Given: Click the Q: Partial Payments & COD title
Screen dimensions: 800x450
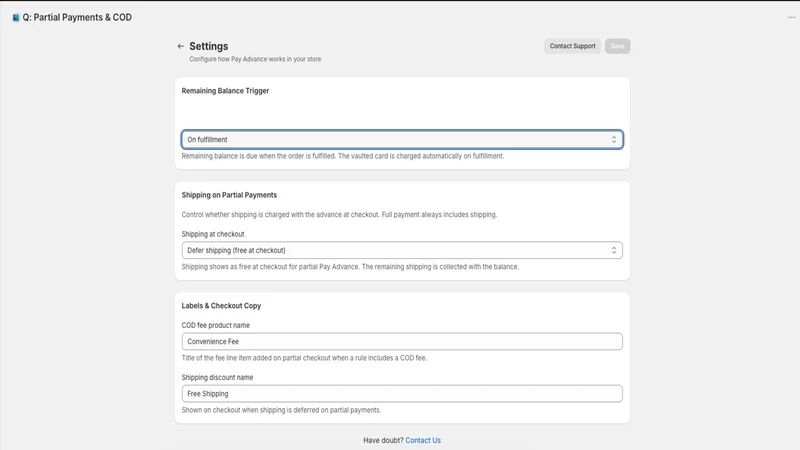Looking at the screenshot, I should pyautogui.click(x=77, y=17).
